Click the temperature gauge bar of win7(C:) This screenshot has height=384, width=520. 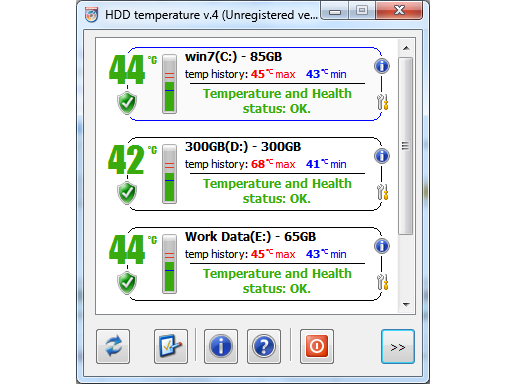point(169,84)
